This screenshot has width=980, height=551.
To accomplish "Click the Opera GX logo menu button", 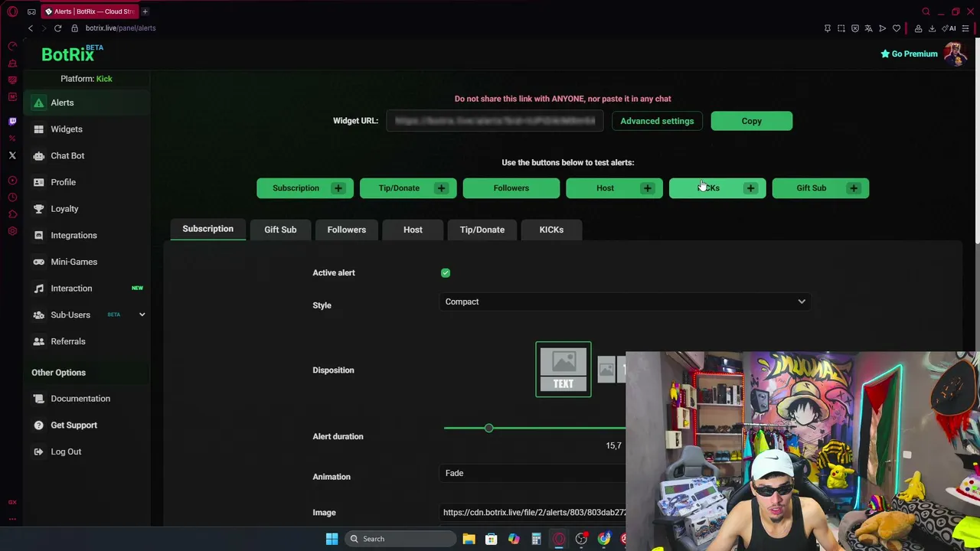I will pyautogui.click(x=12, y=11).
